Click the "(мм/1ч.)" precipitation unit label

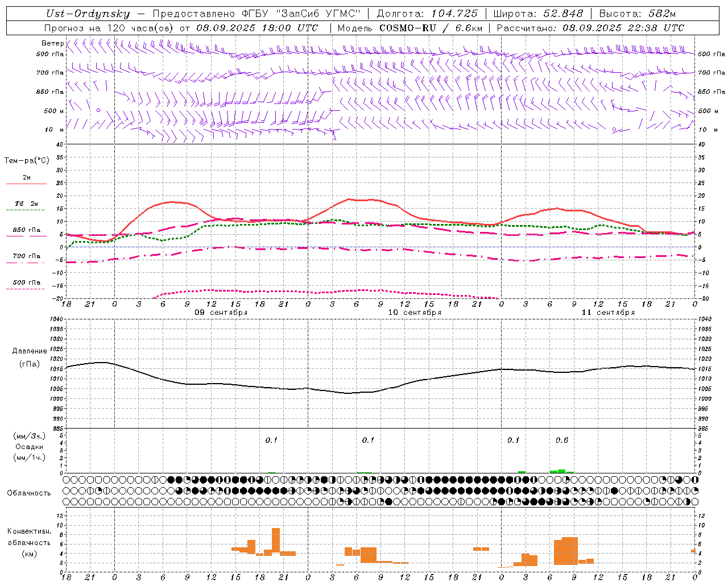[x=30, y=458]
